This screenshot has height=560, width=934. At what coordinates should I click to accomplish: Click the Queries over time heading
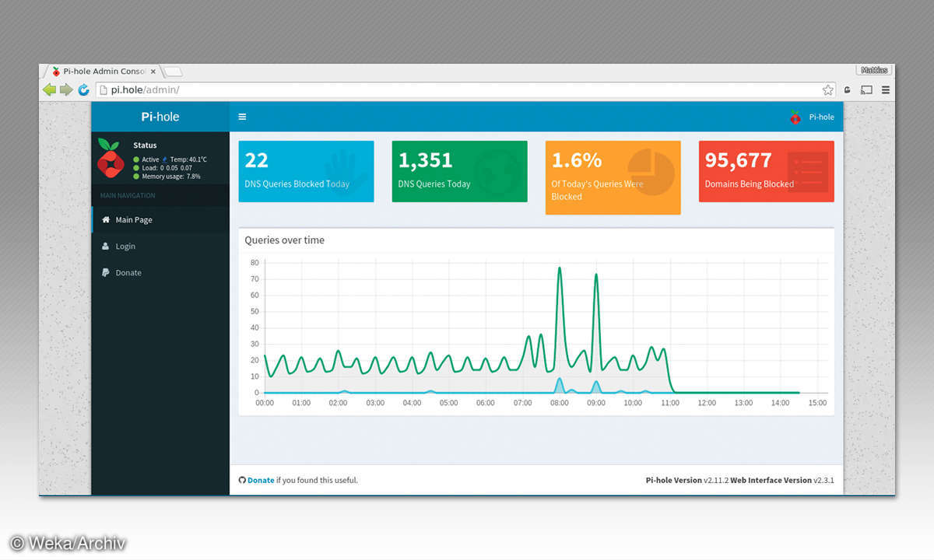284,240
